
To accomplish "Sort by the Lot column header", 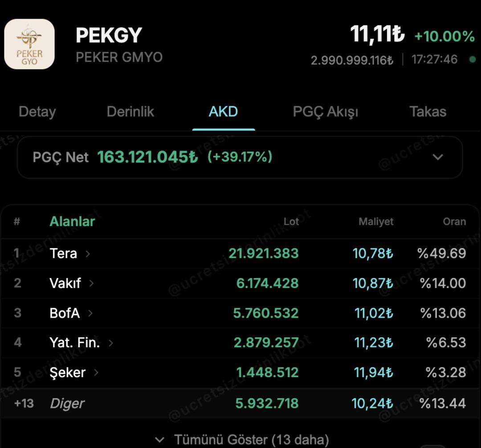I will coord(291,222).
